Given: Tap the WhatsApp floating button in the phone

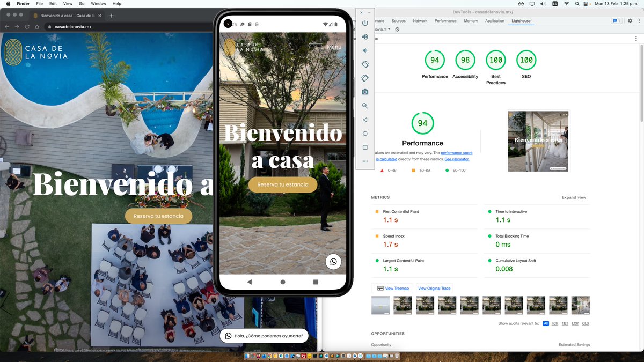Looking at the screenshot, I should click(333, 262).
